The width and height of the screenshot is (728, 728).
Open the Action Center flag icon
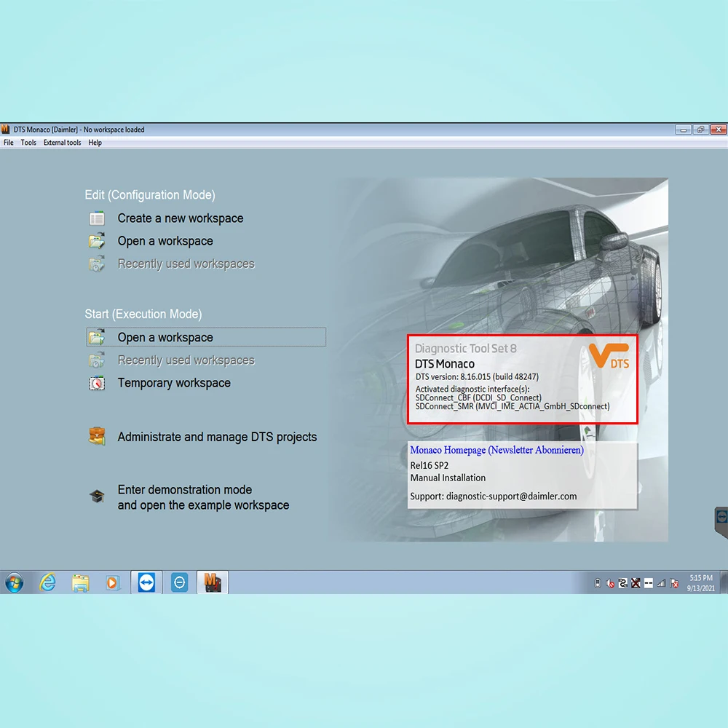[674, 583]
